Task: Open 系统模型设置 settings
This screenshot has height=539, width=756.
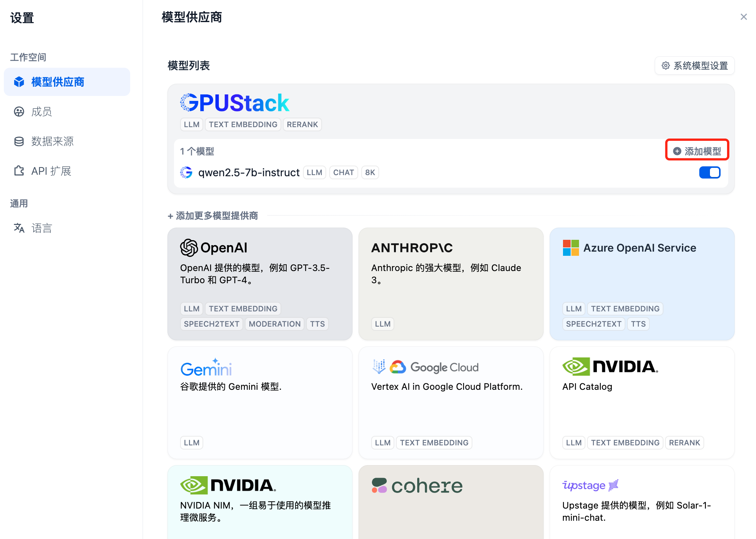Action: point(694,65)
